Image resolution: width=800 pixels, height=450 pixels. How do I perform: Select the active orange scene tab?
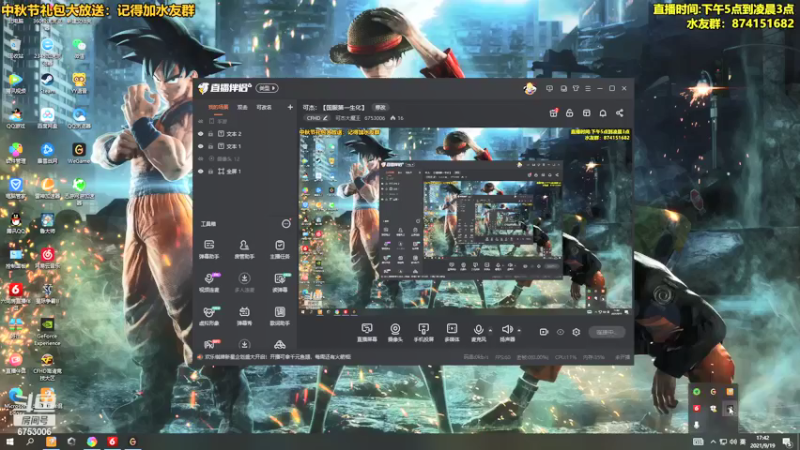[x=218, y=107]
